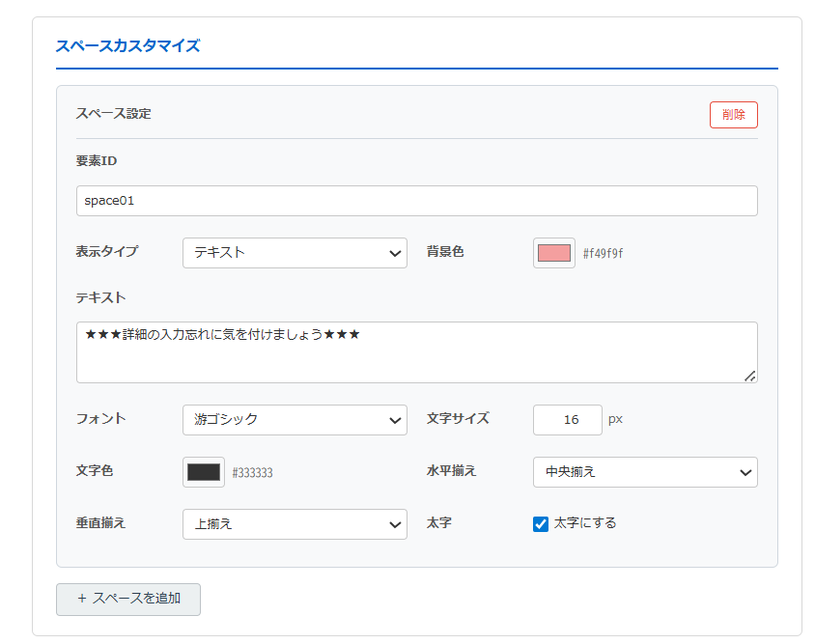Click the 要素ID label

click(x=97, y=161)
